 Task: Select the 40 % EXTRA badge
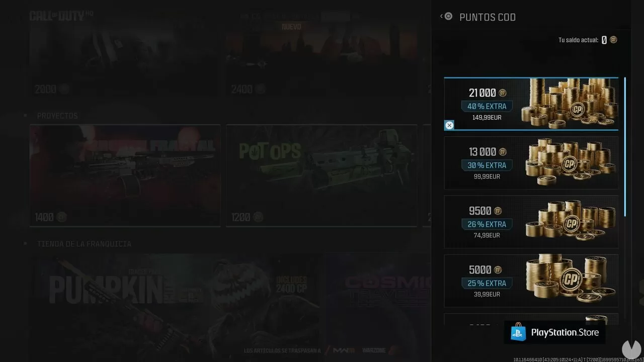tap(487, 106)
